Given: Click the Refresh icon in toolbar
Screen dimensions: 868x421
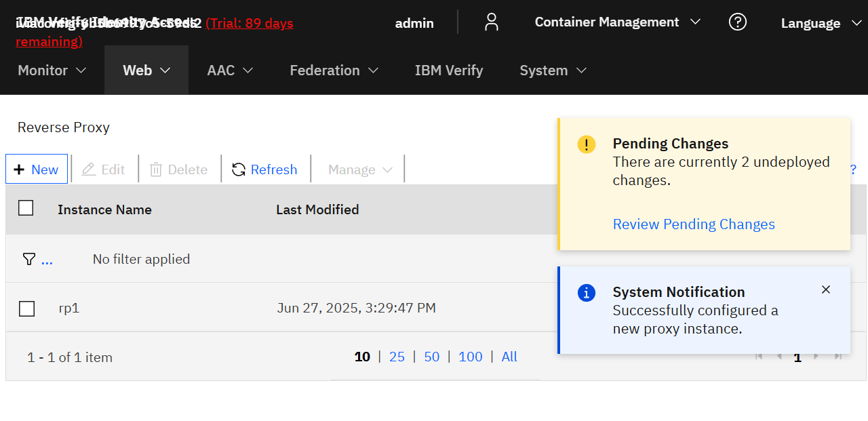Looking at the screenshot, I should coord(239,169).
